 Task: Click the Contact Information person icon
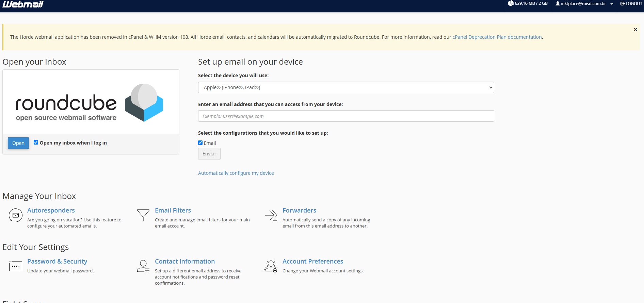click(x=143, y=266)
